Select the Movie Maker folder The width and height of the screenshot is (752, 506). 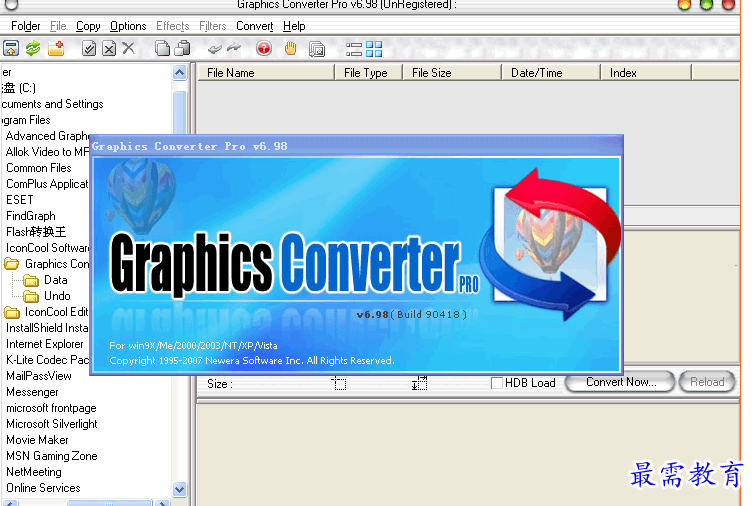(x=37, y=440)
